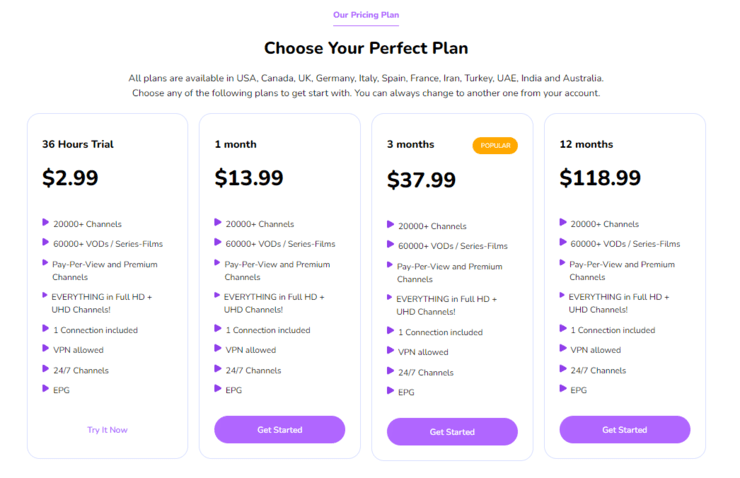Click the 20000+ Channels arrow icon in 3 months plan
The height and width of the screenshot is (478, 740).
(391, 225)
